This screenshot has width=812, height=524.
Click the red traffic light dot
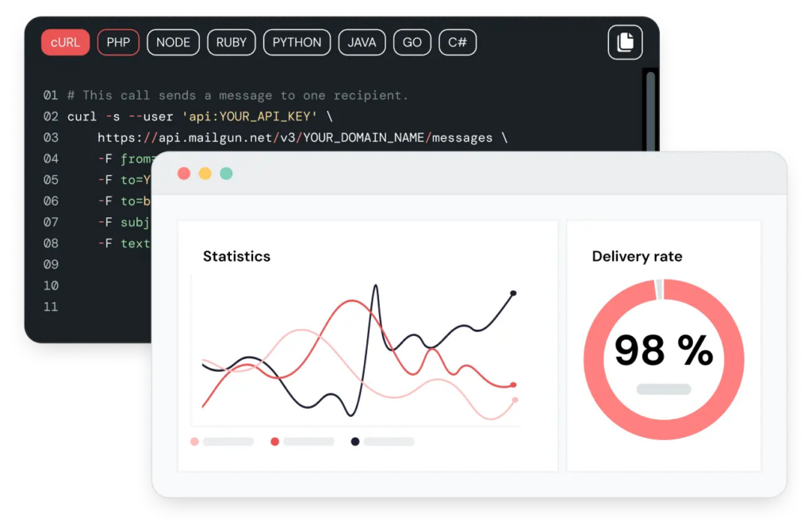point(183,173)
